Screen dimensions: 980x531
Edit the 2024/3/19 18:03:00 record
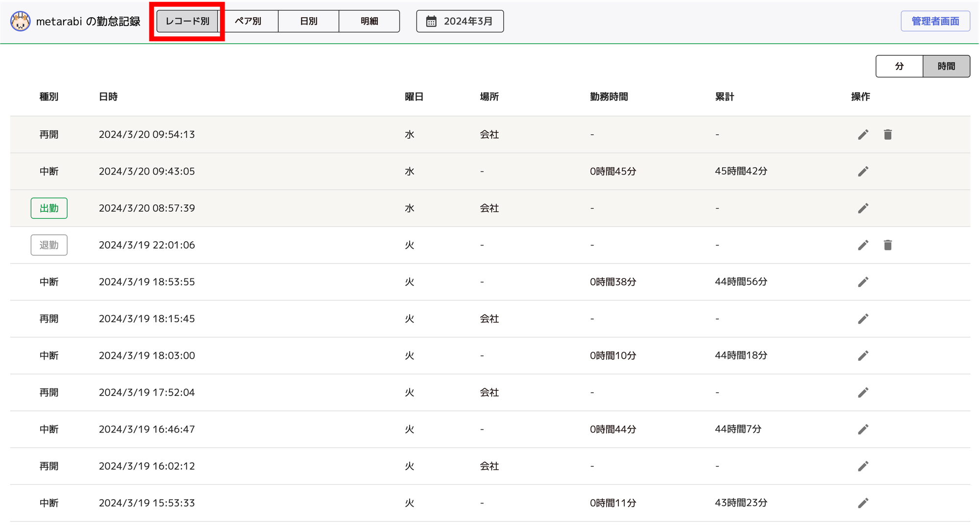[x=863, y=355]
